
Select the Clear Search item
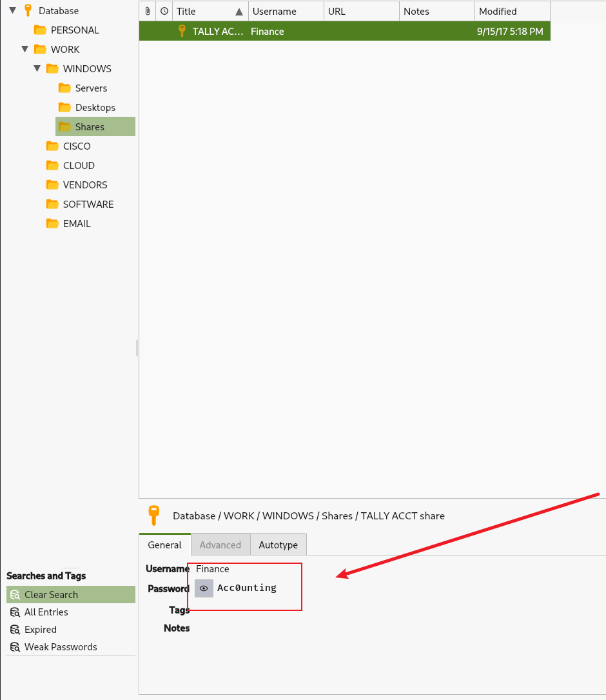click(71, 595)
